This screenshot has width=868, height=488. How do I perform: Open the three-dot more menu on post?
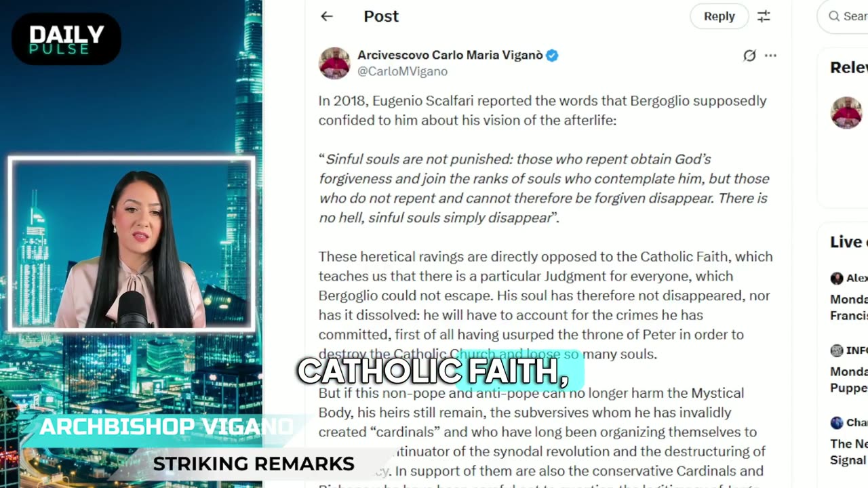[x=770, y=56]
